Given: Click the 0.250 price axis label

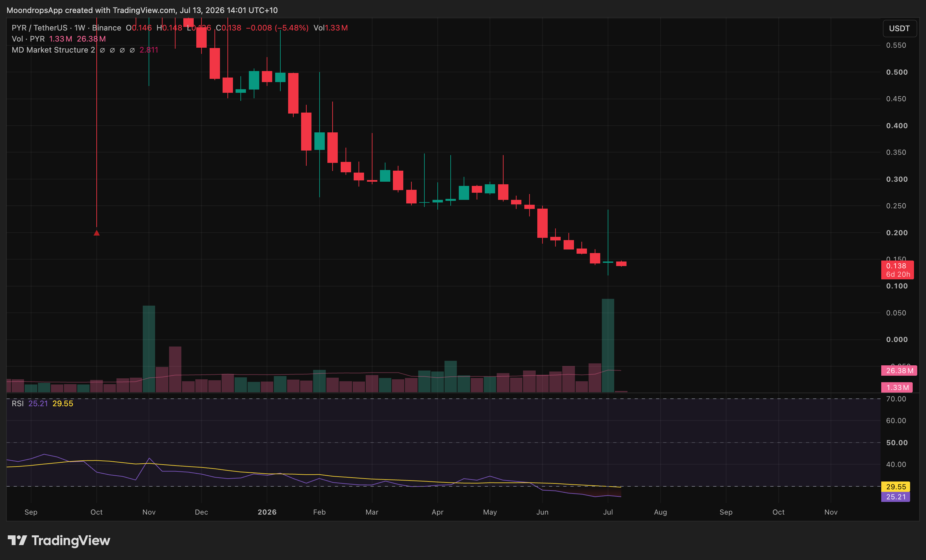Looking at the screenshot, I should pos(896,206).
